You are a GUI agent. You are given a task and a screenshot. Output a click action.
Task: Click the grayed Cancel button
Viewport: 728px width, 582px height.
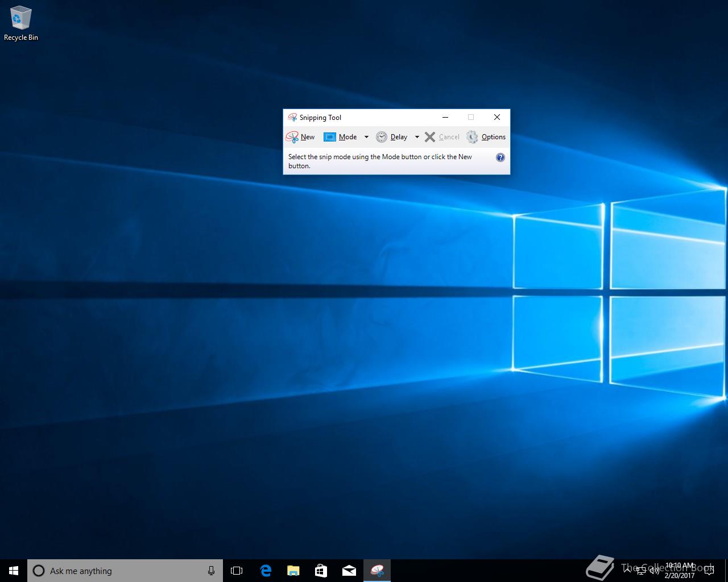[x=442, y=137]
